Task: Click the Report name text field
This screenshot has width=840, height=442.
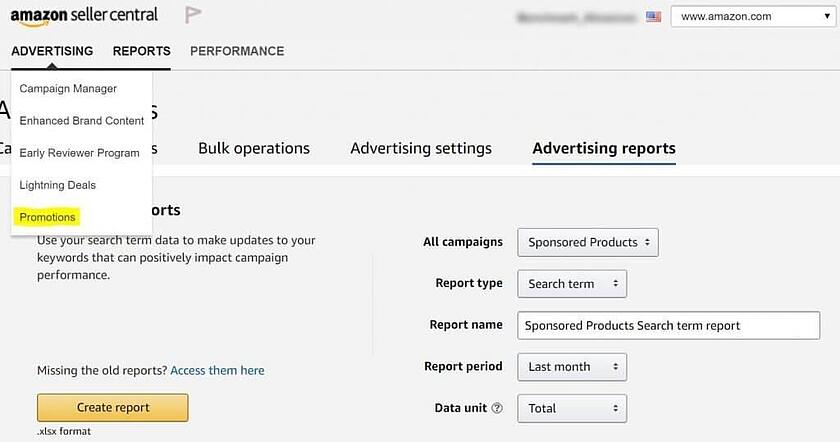Action: tap(668, 325)
